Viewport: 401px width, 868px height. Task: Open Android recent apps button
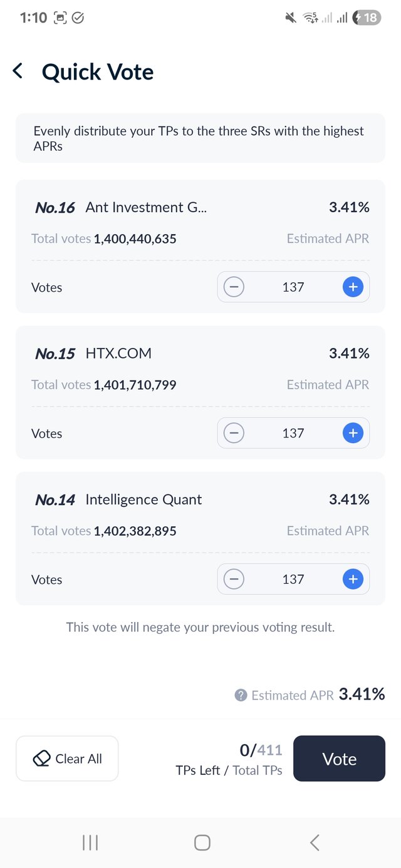click(x=90, y=842)
